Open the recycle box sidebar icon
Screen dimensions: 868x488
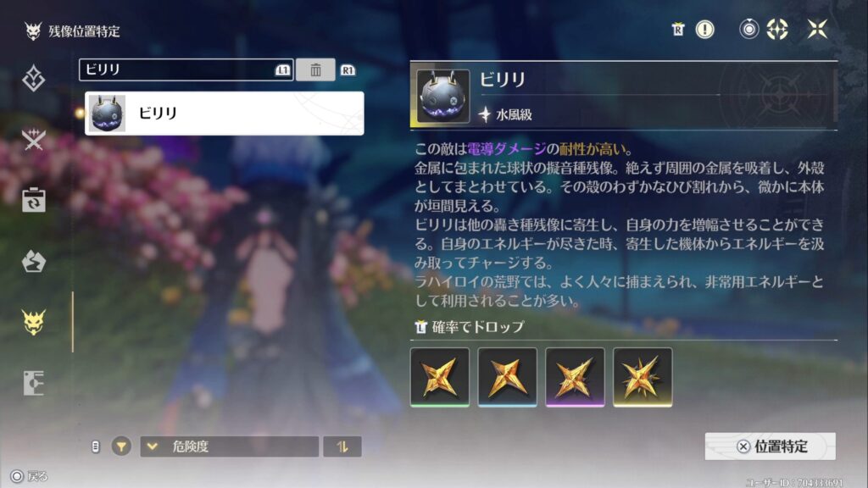33,200
